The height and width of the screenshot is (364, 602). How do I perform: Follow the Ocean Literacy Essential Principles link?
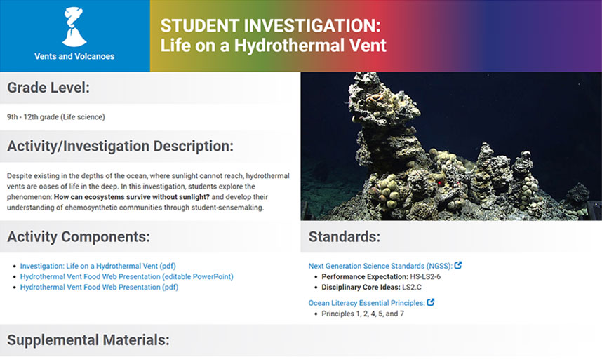click(x=367, y=303)
